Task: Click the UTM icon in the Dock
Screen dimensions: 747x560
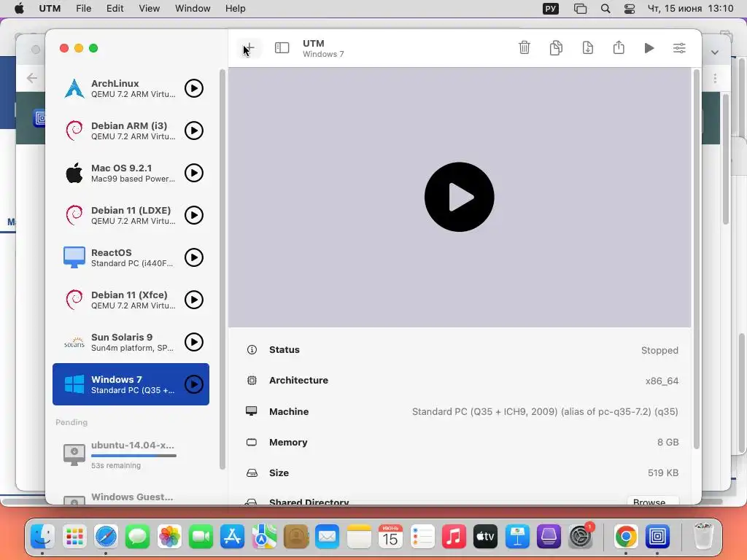Action: [x=657, y=536]
